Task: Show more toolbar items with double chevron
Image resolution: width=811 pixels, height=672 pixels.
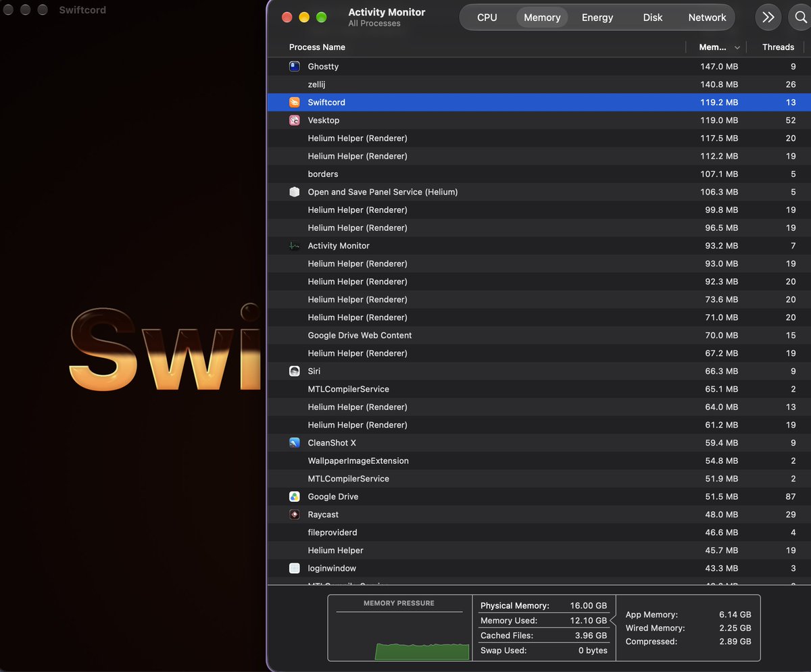Action: [768, 18]
